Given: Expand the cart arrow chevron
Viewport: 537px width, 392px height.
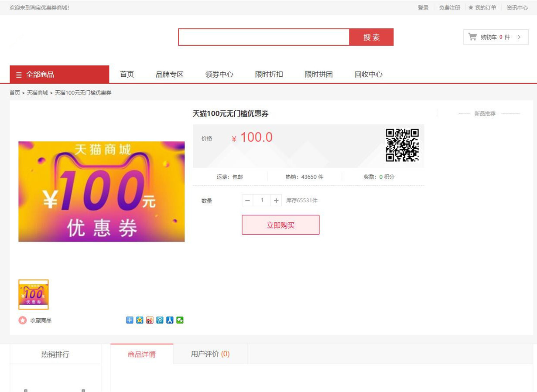Looking at the screenshot, I should [x=519, y=37].
